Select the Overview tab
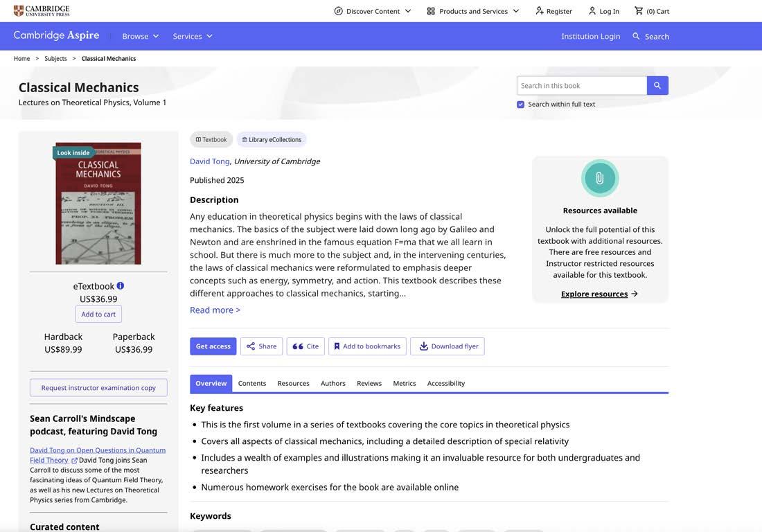Screen dimensions: 762x532 point(211,383)
